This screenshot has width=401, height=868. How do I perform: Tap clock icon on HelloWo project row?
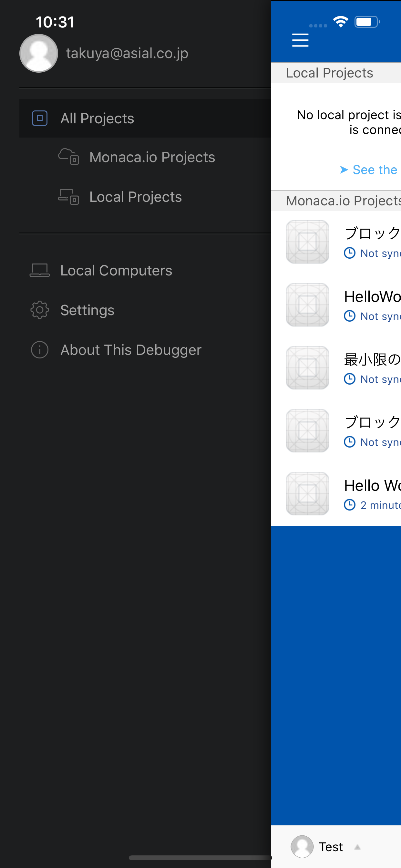[x=349, y=316]
